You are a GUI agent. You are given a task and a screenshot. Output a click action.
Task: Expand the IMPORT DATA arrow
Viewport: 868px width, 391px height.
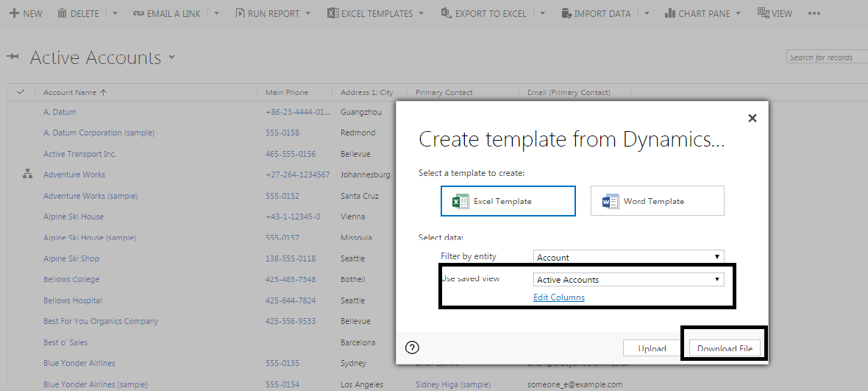647,13
